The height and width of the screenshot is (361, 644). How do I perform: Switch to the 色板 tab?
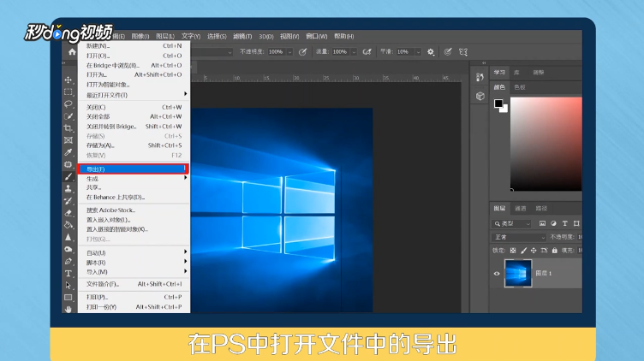(x=520, y=87)
